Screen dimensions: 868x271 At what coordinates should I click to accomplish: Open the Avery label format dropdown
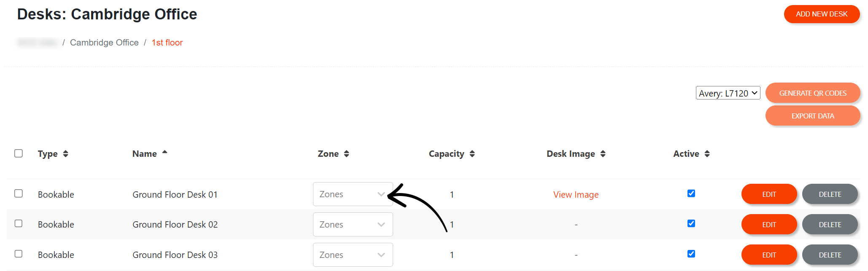point(728,93)
